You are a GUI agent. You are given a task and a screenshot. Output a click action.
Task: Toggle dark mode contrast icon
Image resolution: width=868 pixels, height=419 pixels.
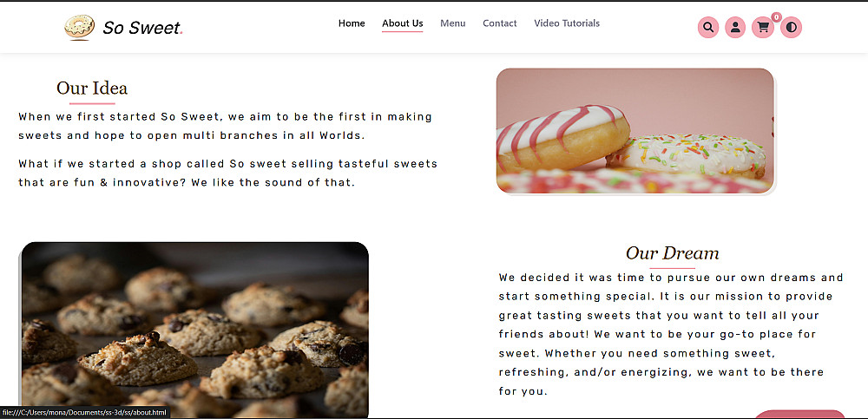[791, 27]
